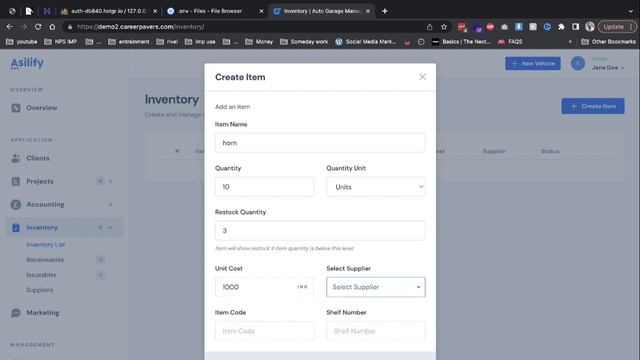Open the Someday work bookmarks folder
Screen dimensions: 640x360
coord(304,42)
